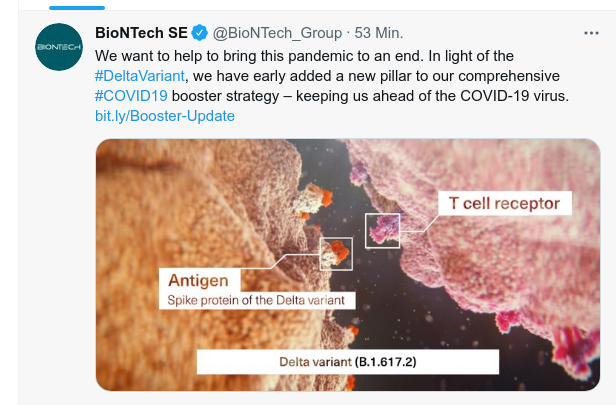
Task: Click the Delta variant (B.1.617.2) caption
Action: 346,360
